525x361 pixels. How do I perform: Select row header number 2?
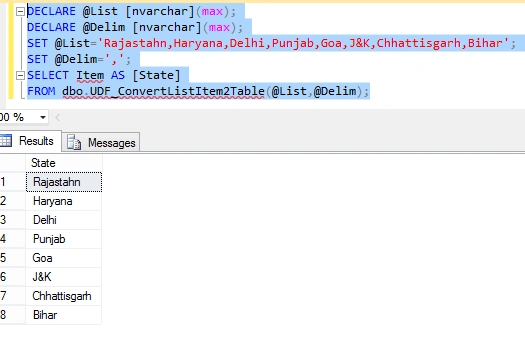coord(12,201)
